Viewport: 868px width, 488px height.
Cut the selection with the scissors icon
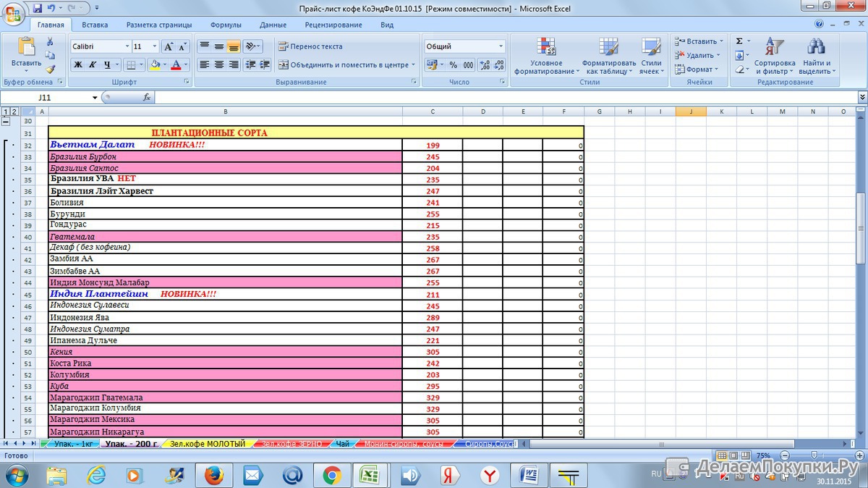click(50, 41)
